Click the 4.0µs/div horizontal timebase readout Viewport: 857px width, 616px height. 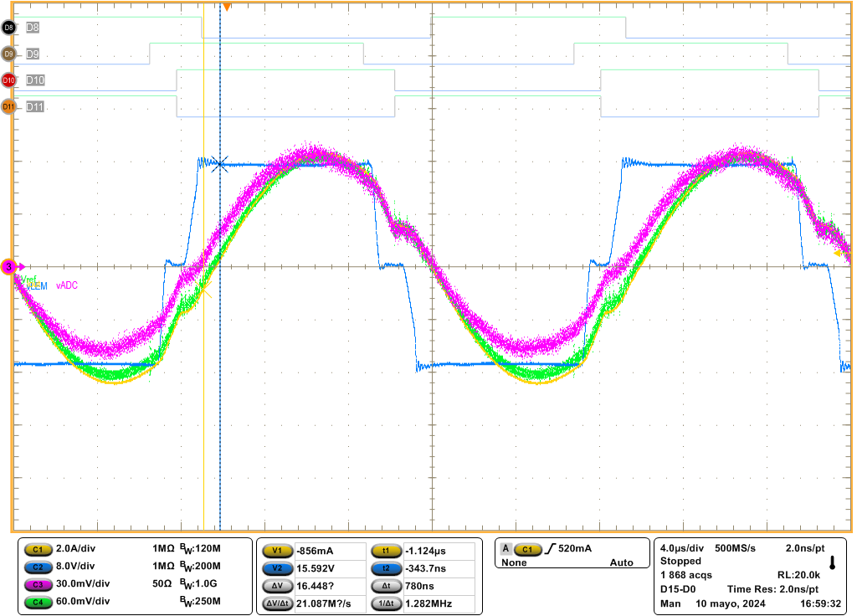pyautogui.click(x=683, y=548)
